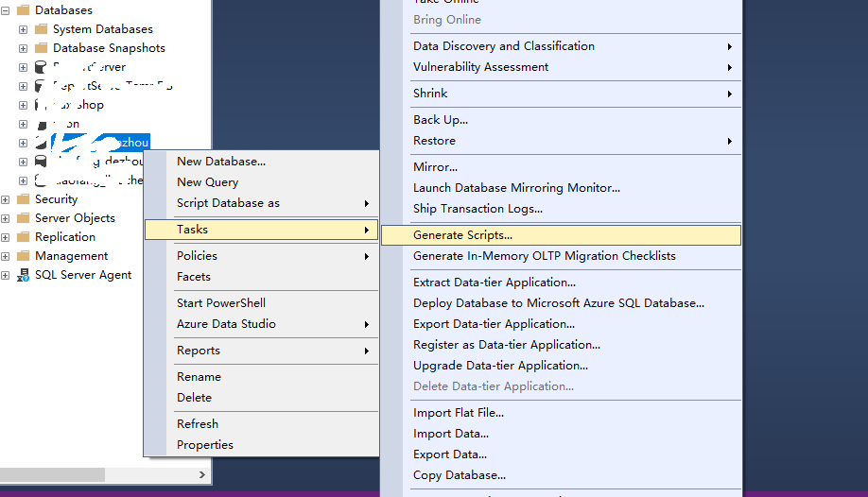Open the Restore submenu arrow
Viewport: 868px width, 497px height.
pos(730,141)
